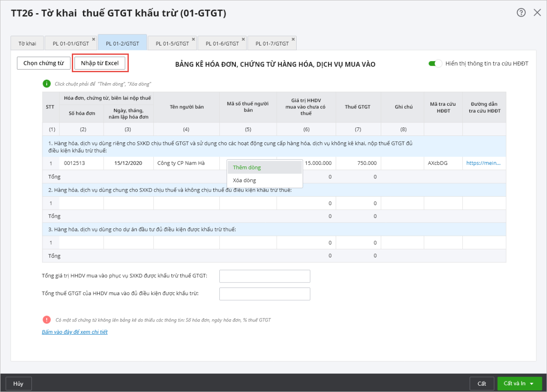The height and width of the screenshot is (392, 547).
Task: Open the PL 01-6/GTGT tab
Action: (222, 43)
